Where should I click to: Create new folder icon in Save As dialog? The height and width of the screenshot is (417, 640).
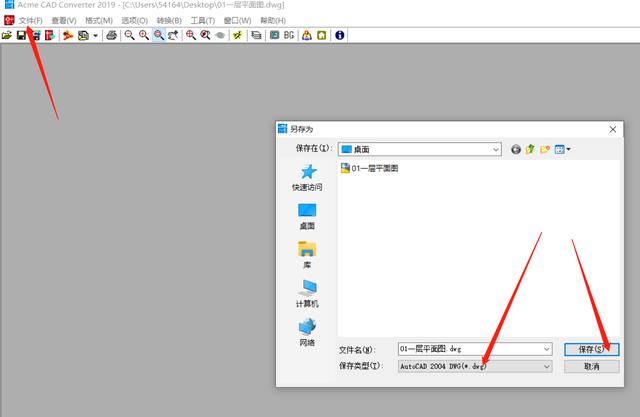545,149
